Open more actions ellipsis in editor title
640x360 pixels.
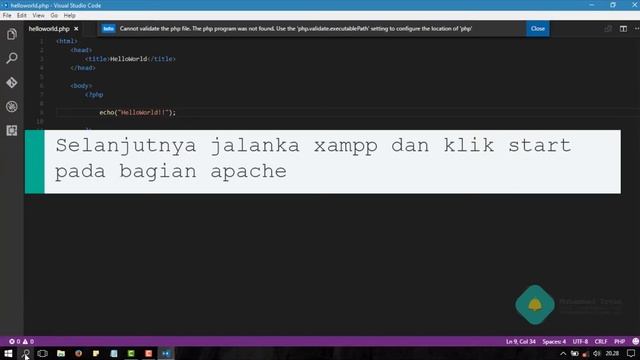[x=636, y=29]
